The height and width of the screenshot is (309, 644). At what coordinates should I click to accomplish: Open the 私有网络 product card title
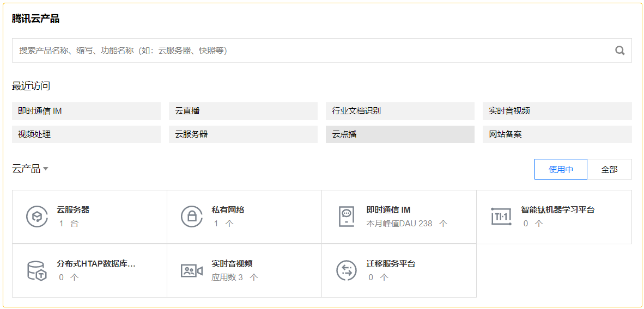(x=228, y=210)
